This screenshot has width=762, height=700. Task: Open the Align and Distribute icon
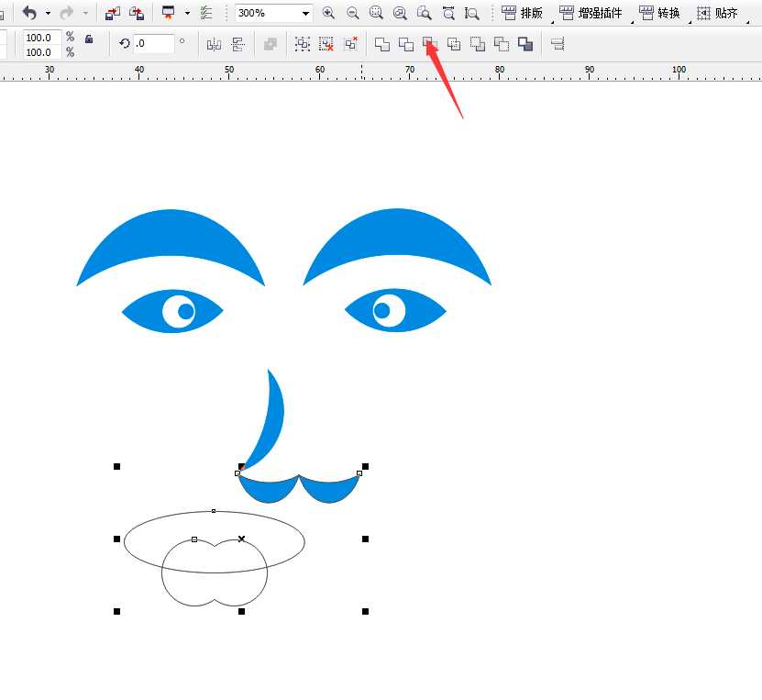tap(558, 43)
